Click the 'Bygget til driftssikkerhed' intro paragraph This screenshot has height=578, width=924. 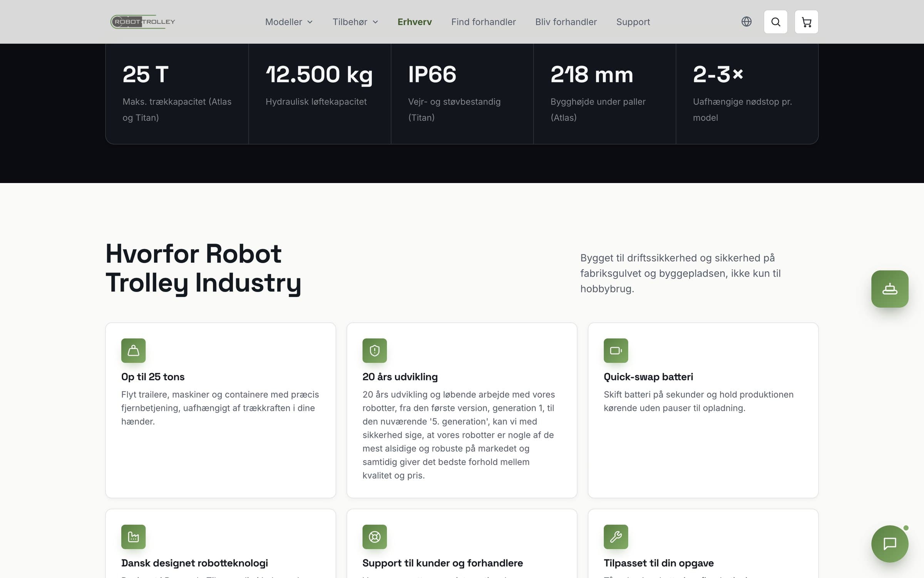tap(680, 273)
